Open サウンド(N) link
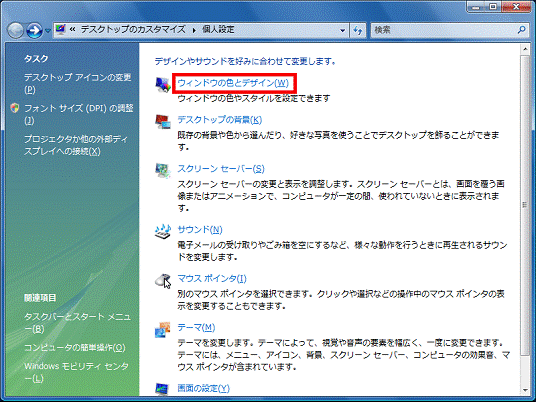536x402 pixels. pos(200,230)
